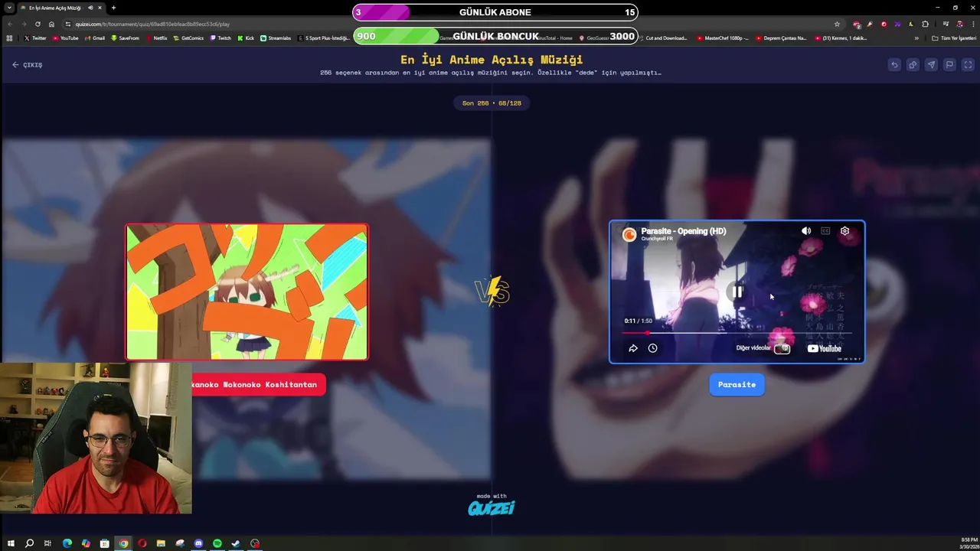The height and width of the screenshot is (551, 980).
Task: Open the Tüm Yer İşaretleri folder
Action: click(953, 37)
